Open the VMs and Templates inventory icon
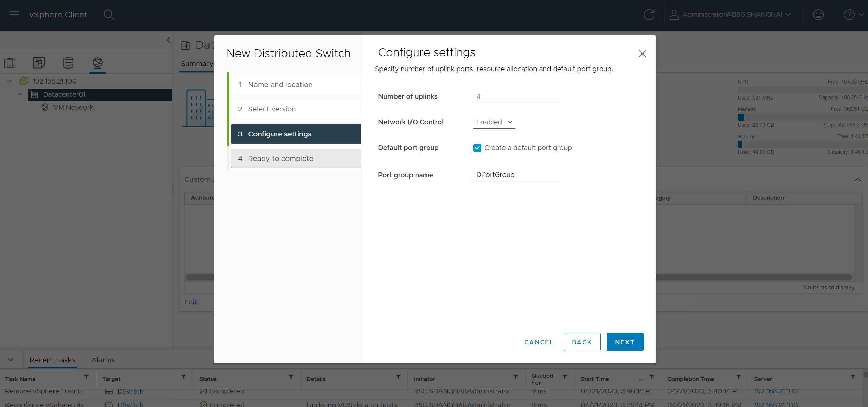The width and height of the screenshot is (868, 407). (39, 63)
